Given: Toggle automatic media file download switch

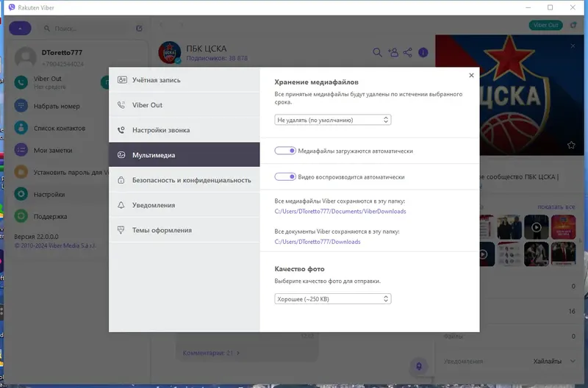Looking at the screenshot, I should coord(285,151).
